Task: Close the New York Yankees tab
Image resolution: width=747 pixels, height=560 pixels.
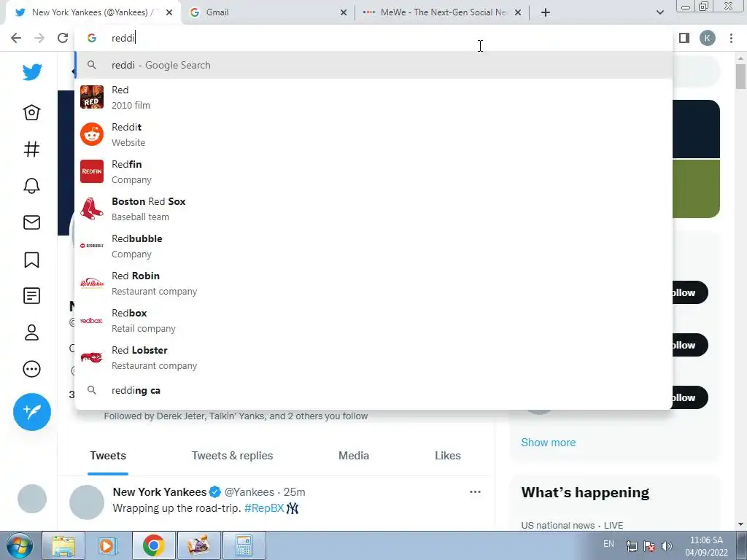Action: pos(169,13)
